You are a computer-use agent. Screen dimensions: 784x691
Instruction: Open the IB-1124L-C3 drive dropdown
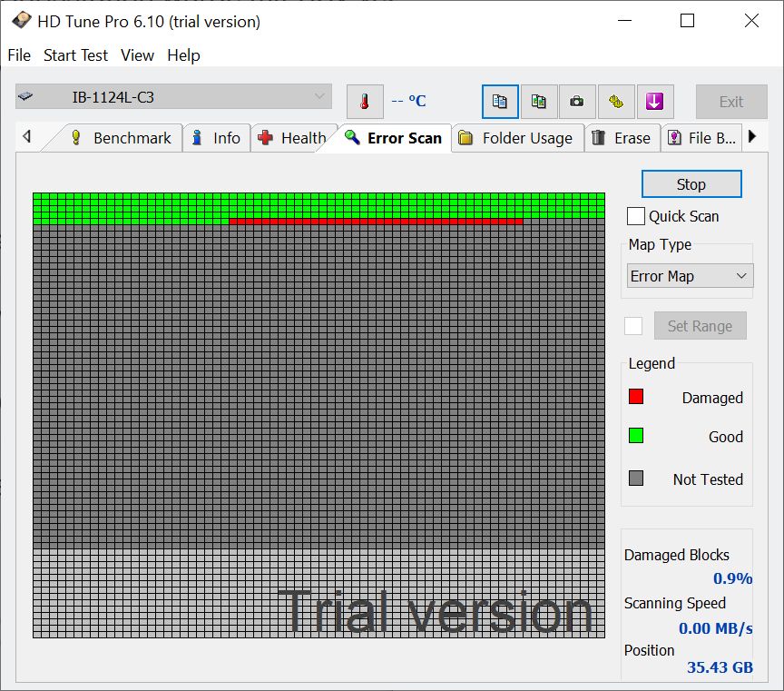(x=173, y=96)
